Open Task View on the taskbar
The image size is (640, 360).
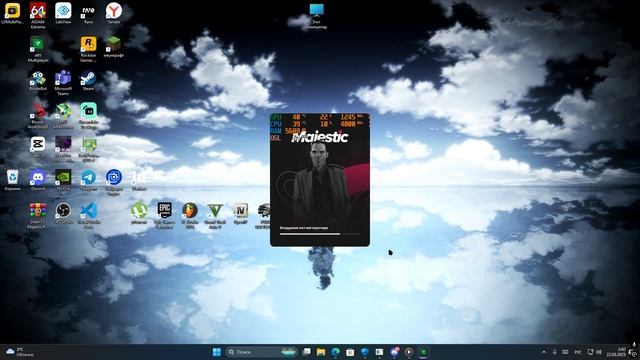coord(307,352)
